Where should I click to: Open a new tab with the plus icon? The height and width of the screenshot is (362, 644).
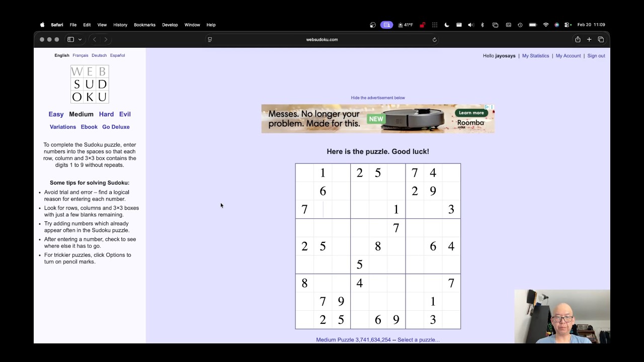pyautogui.click(x=589, y=39)
